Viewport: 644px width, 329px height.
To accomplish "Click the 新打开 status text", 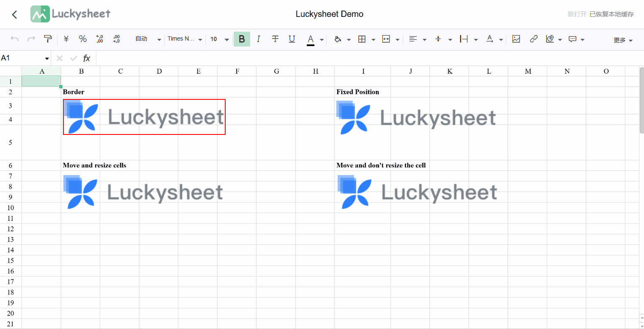I will click(x=577, y=14).
